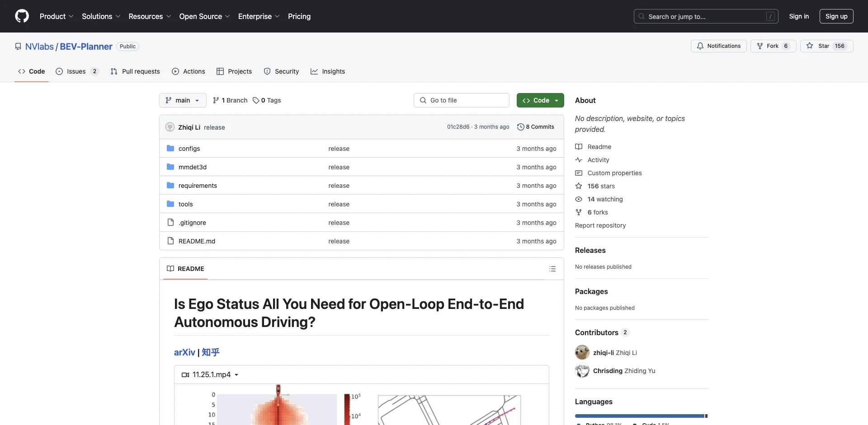Open the Packages heading link
Screen dimensions: 868x425
[x=591, y=291]
